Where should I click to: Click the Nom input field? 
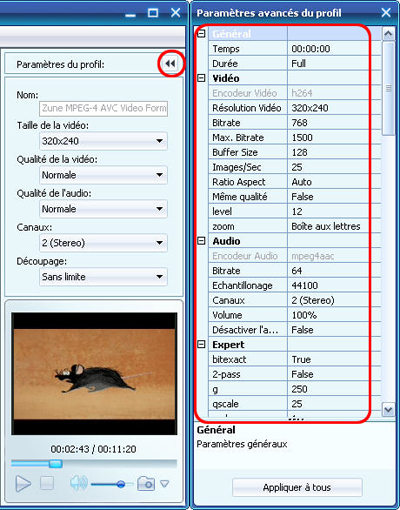pyautogui.click(x=103, y=108)
